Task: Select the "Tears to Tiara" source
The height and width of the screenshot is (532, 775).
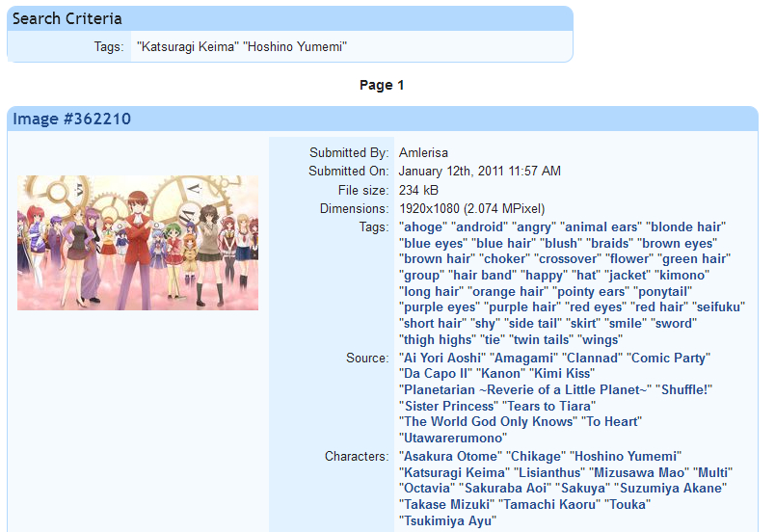Action: (548, 406)
